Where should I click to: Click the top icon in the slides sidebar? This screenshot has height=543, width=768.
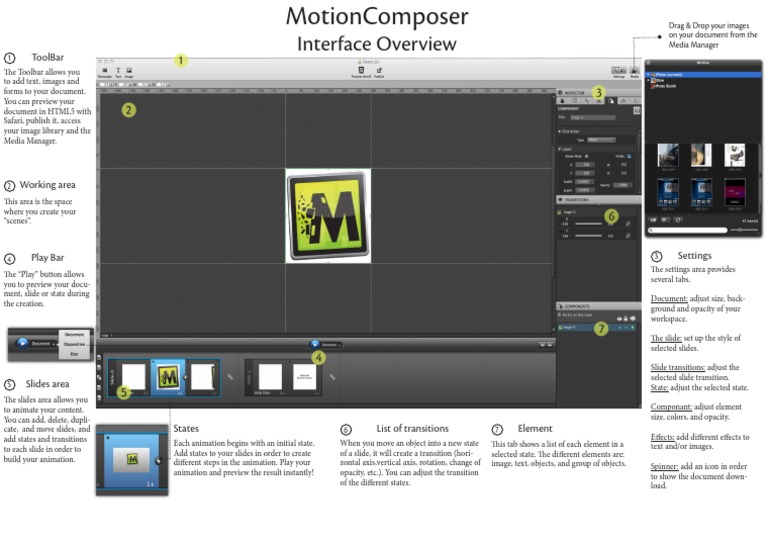coord(99,357)
